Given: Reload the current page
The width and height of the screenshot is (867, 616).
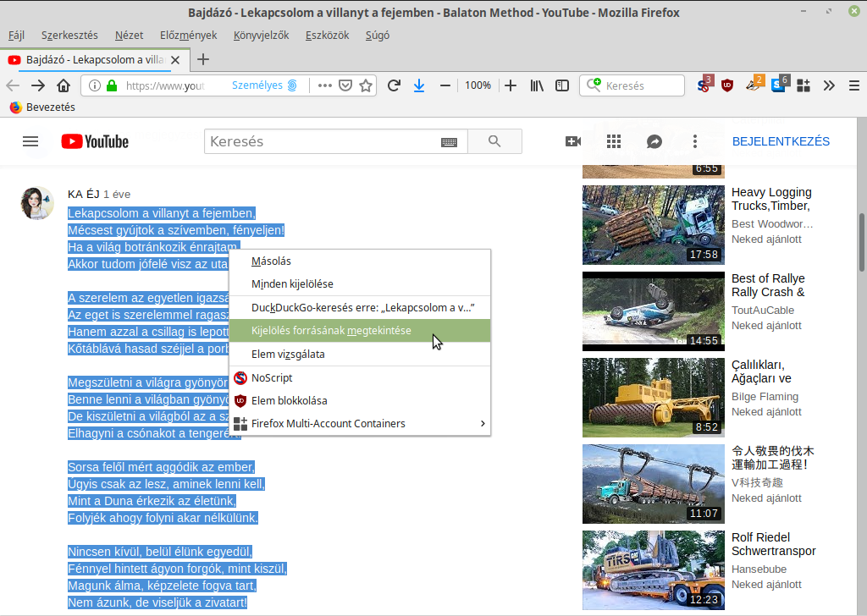Looking at the screenshot, I should point(394,85).
